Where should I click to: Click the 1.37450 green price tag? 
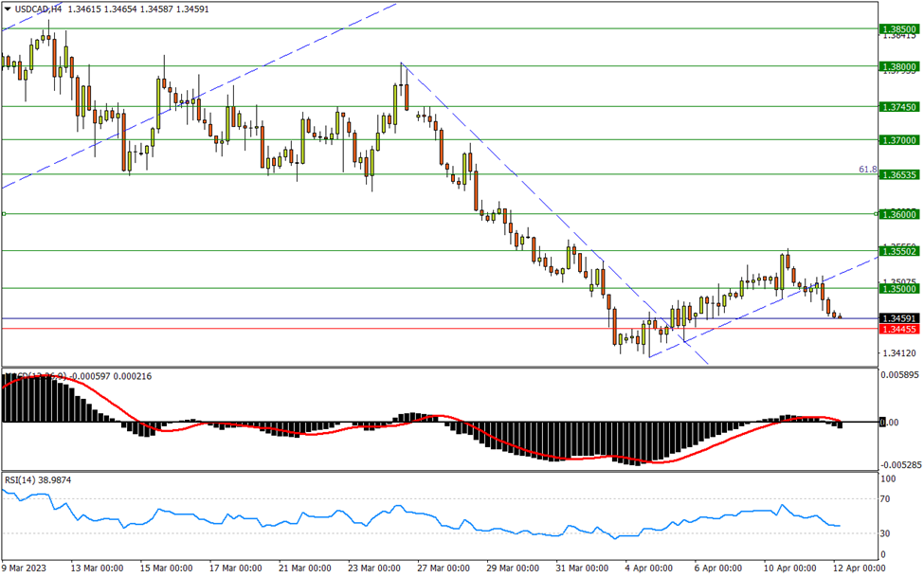898,106
